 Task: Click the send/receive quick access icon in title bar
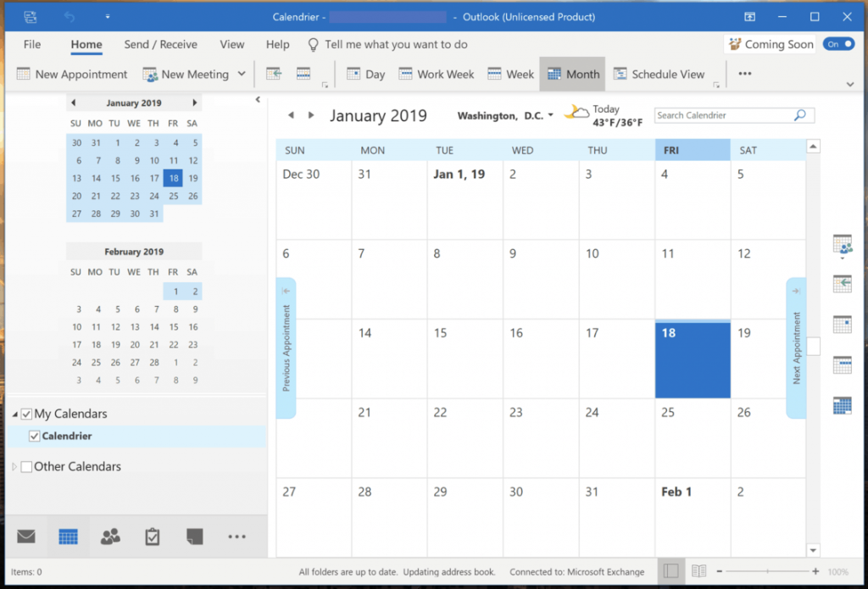[x=31, y=17]
